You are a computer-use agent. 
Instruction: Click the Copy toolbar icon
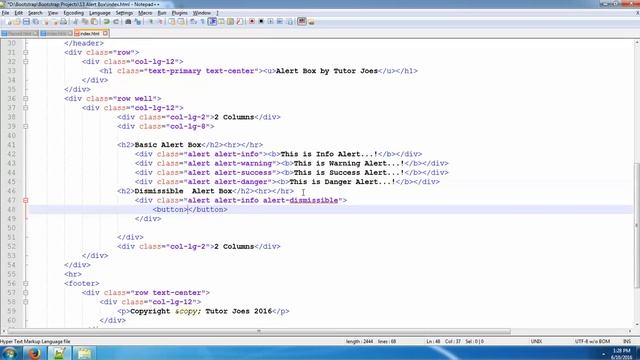tap(84, 22)
